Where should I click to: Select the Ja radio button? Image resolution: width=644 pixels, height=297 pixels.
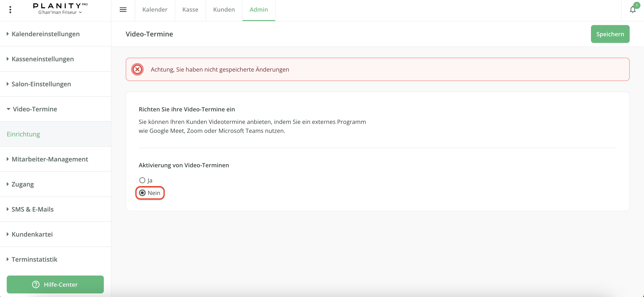click(x=142, y=180)
